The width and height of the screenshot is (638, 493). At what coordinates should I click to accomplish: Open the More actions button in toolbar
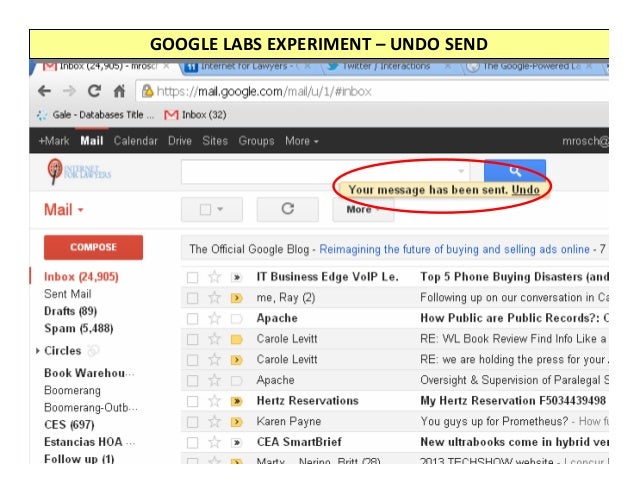[x=363, y=209]
